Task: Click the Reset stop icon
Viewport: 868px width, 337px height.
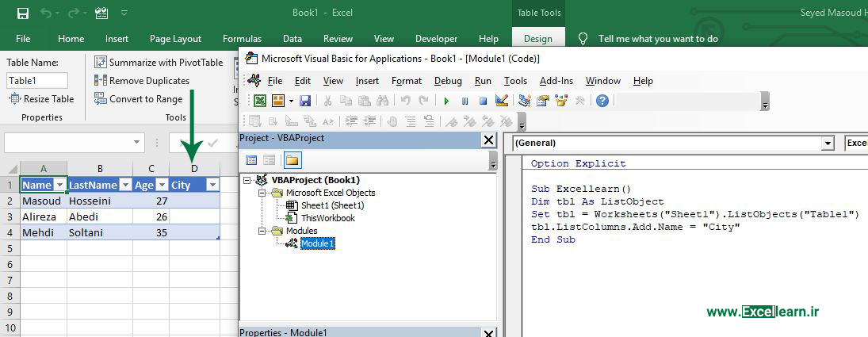Action: (483, 101)
